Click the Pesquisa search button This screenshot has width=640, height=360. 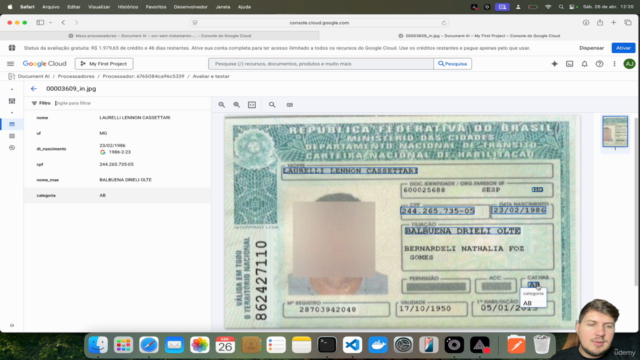tap(453, 64)
